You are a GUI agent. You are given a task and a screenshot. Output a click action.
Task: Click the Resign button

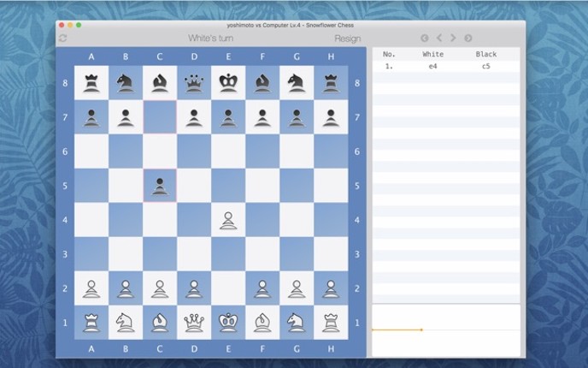click(x=347, y=39)
